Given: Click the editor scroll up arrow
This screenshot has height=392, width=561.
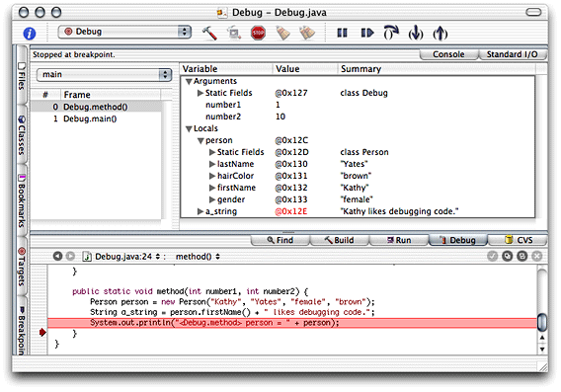Looking at the screenshot, I should [542, 338].
